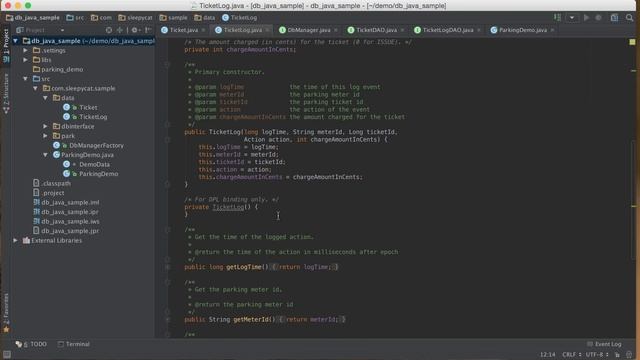Viewport: 640px width, 360px height.
Task: Click TicketLog breadcrumb in navigation bar
Action: (240, 18)
